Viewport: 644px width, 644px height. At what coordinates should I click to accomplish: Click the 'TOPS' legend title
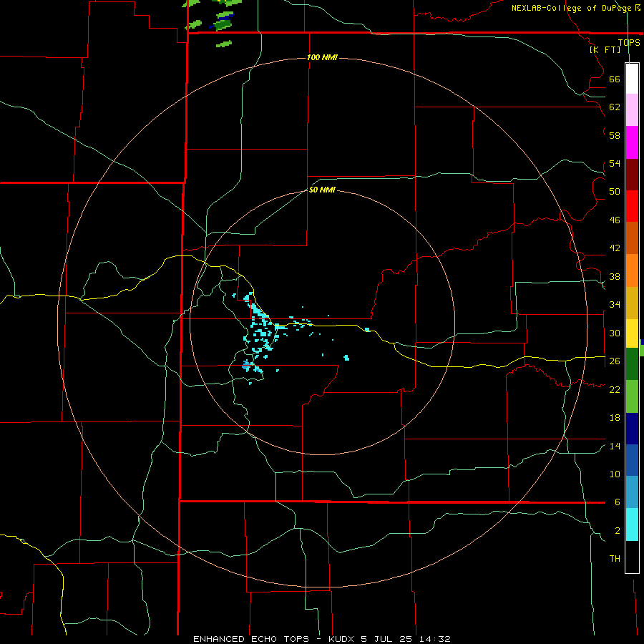629,42
